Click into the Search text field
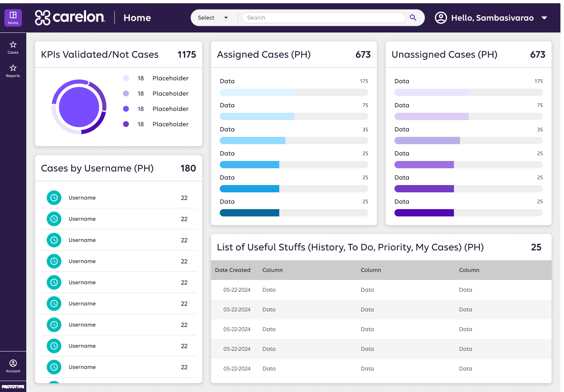 click(323, 18)
